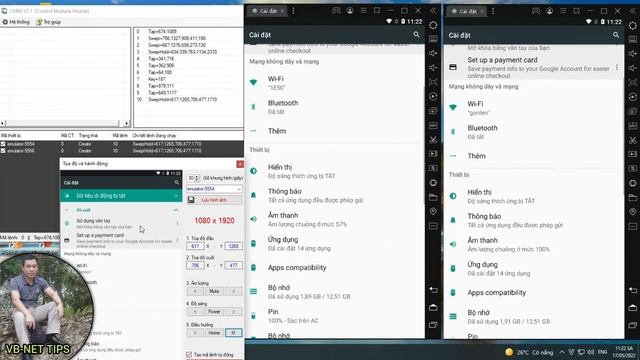
Task: Click Lưu hình ảnh save image button
Action: coord(214,200)
